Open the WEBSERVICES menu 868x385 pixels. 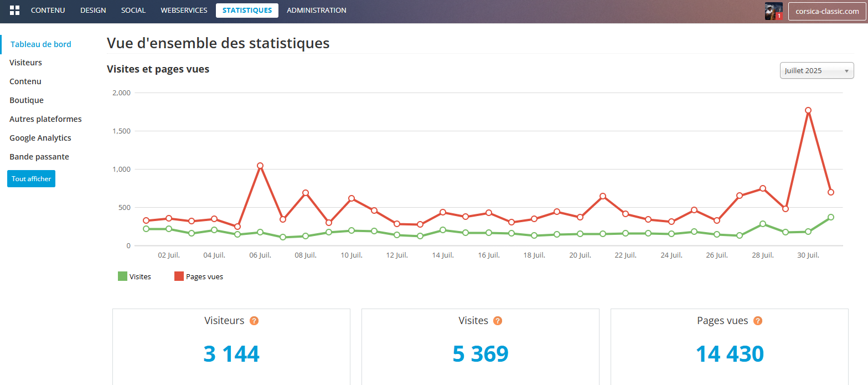point(184,11)
